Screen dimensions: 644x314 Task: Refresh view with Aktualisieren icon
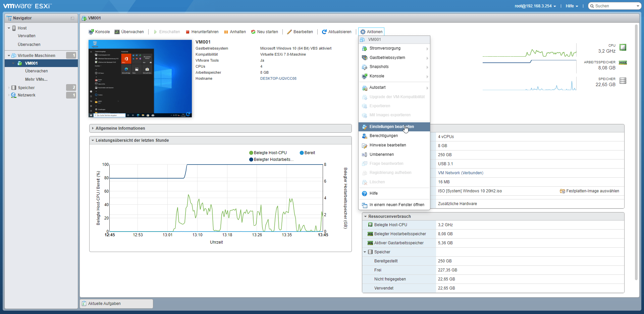(324, 32)
